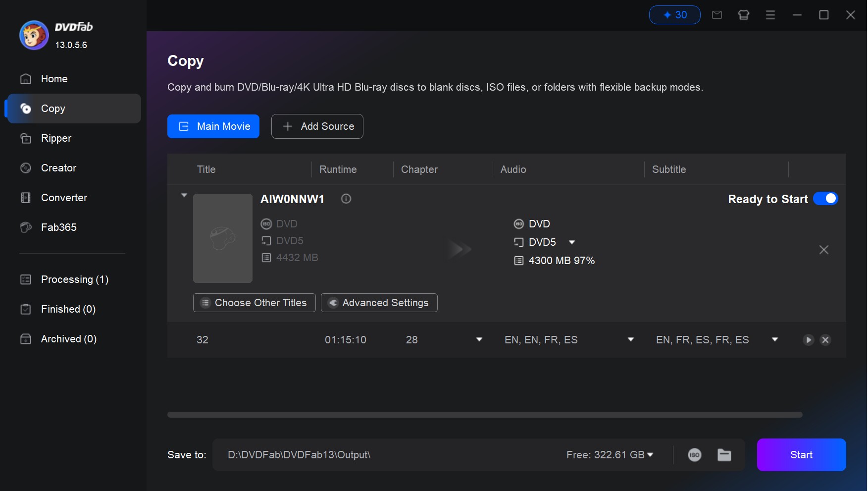Screen dimensions: 868x491
Task: Click the title info circle icon
Action: 346,199
